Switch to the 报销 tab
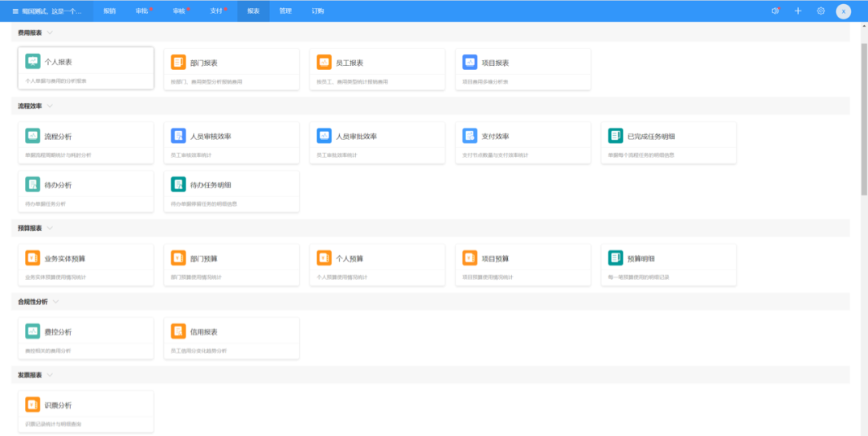 click(109, 11)
